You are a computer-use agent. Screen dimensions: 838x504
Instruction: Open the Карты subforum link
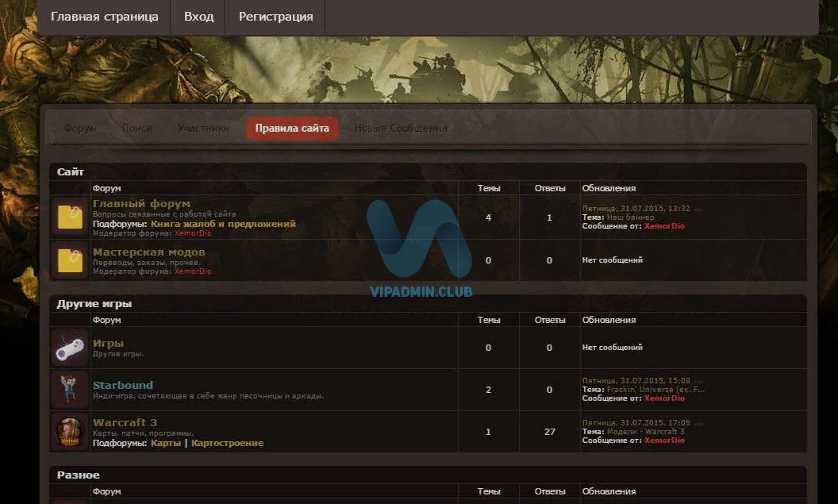click(x=166, y=443)
